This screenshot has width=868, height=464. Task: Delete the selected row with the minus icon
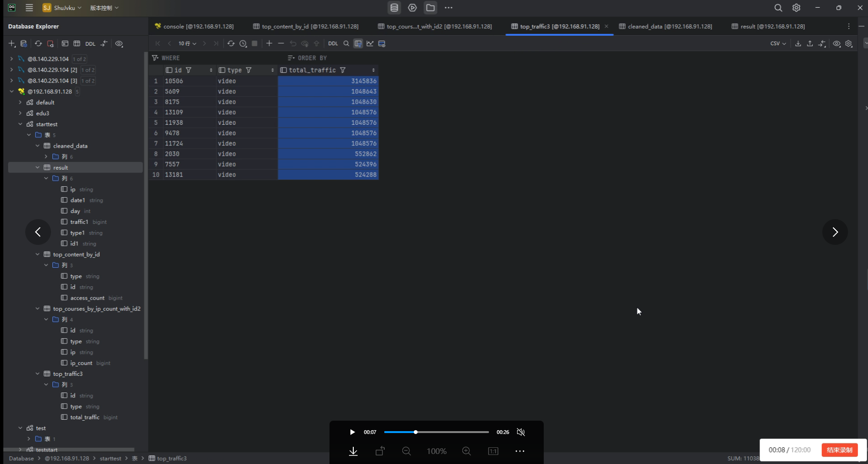point(281,43)
